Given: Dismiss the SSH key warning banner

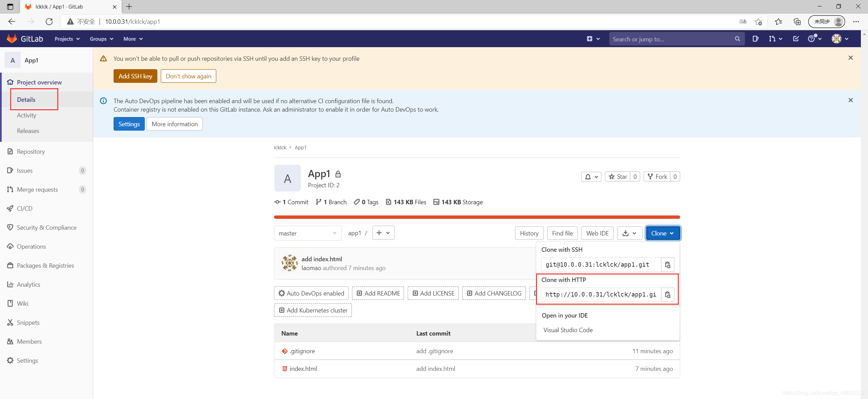Looking at the screenshot, I should click(x=850, y=58).
